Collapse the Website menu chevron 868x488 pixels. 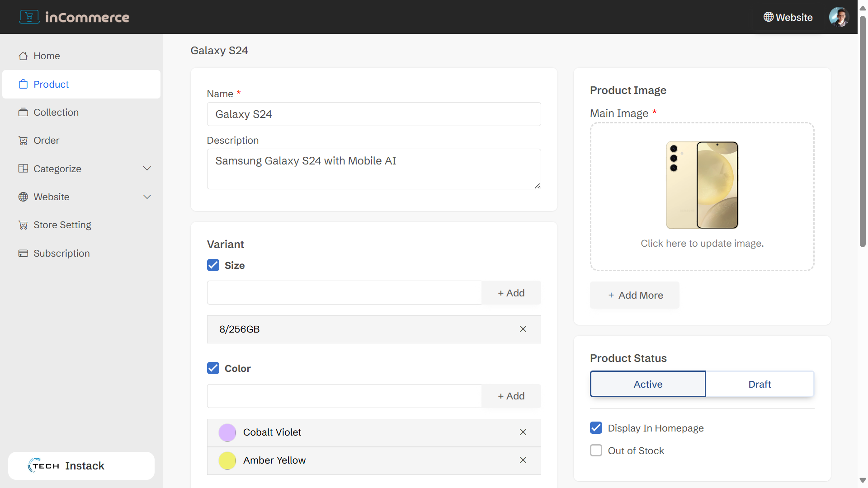tap(147, 197)
